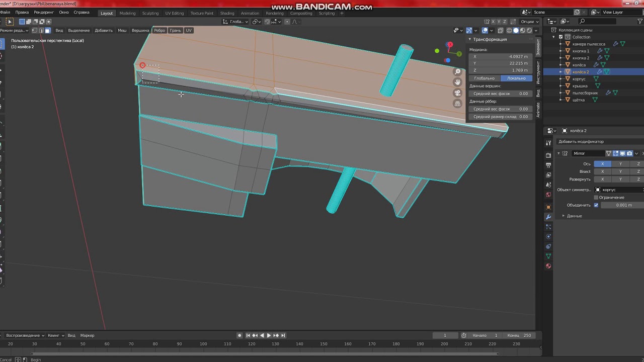Toggle Развернуть Y button

point(620,179)
